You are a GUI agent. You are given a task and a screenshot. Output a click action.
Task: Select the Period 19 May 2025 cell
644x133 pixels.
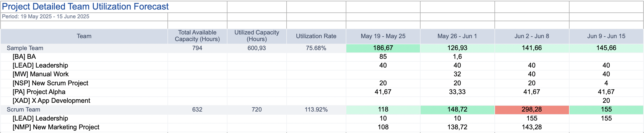pos(46,17)
